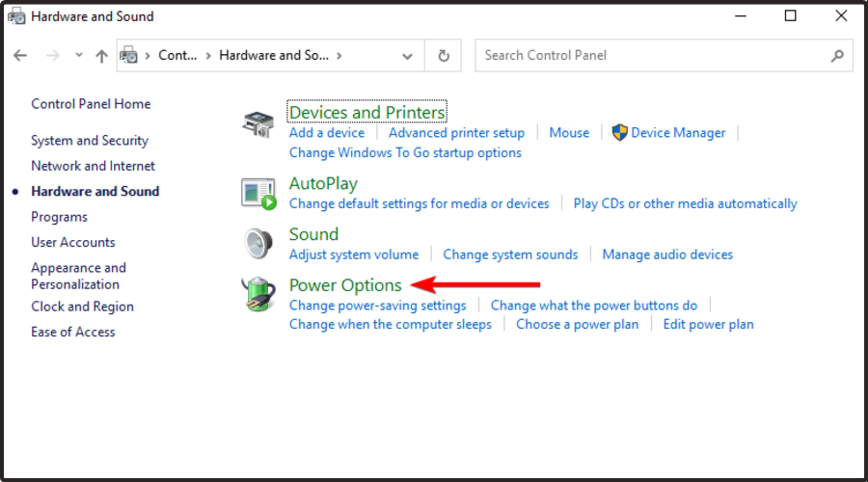The width and height of the screenshot is (868, 482).
Task: Click the Device Manager shield icon
Action: point(619,132)
